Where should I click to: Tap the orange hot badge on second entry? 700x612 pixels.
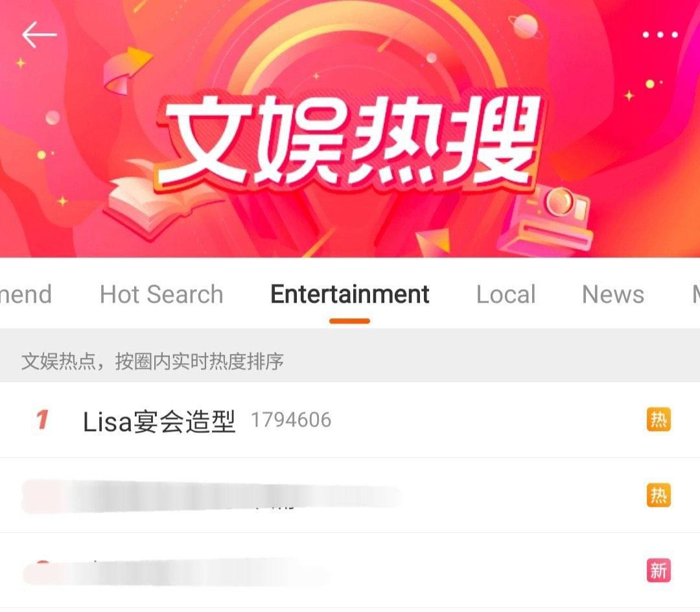[659, 495]
